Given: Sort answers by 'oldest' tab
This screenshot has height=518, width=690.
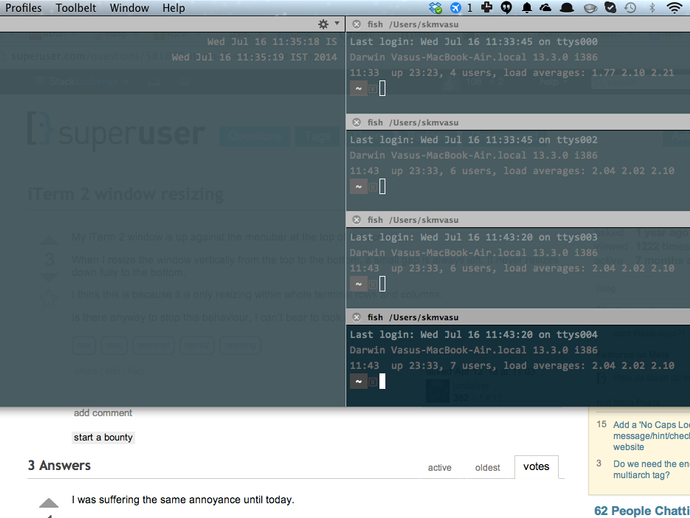Looking at the screenshot, I should (487, 467).
